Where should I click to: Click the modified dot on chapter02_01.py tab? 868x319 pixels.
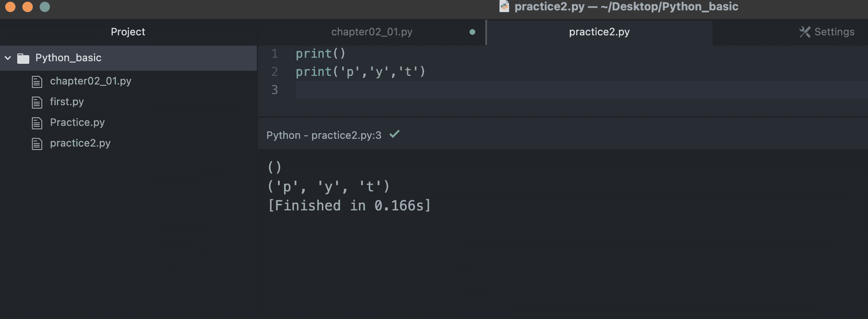coord(472,32)
